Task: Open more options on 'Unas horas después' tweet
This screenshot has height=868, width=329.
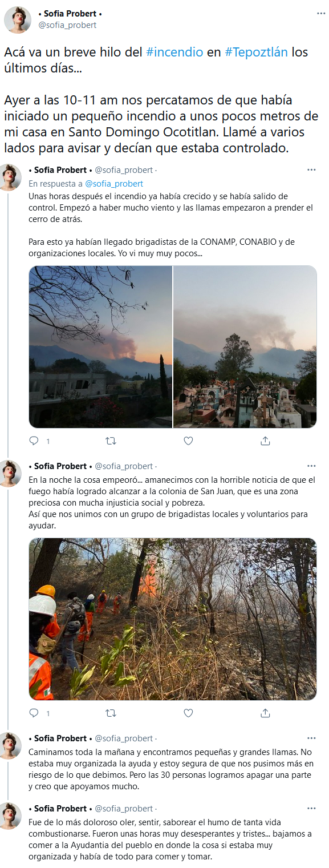Action: pos(311,170)
